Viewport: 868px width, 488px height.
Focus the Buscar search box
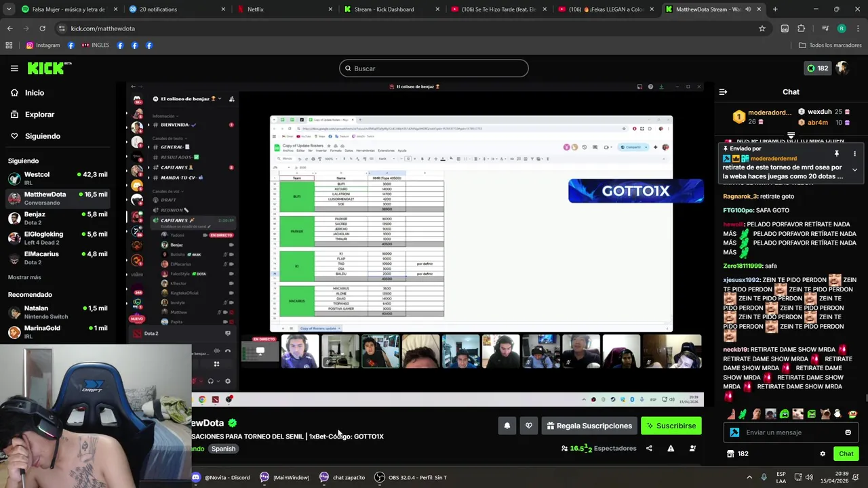(x=434, y=68)
